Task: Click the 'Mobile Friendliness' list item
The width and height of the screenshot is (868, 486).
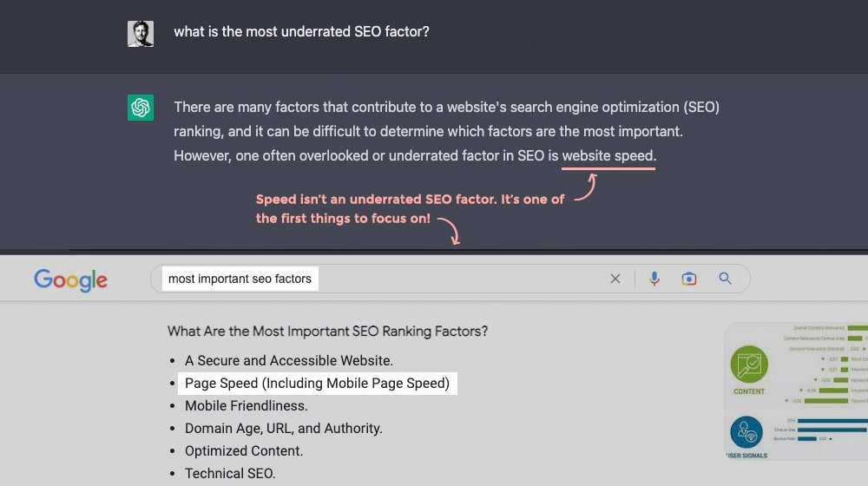Action: point(247,406)
